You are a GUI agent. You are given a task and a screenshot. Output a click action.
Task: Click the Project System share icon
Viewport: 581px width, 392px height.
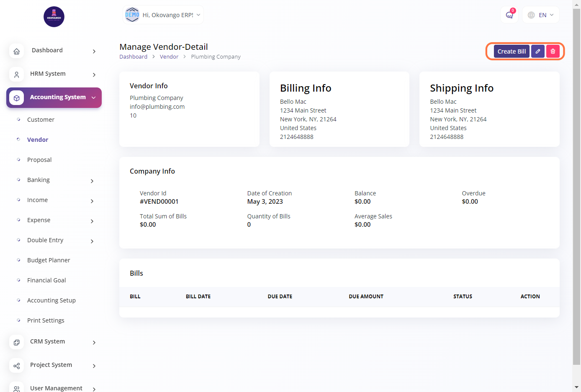(x=17, y=366)
